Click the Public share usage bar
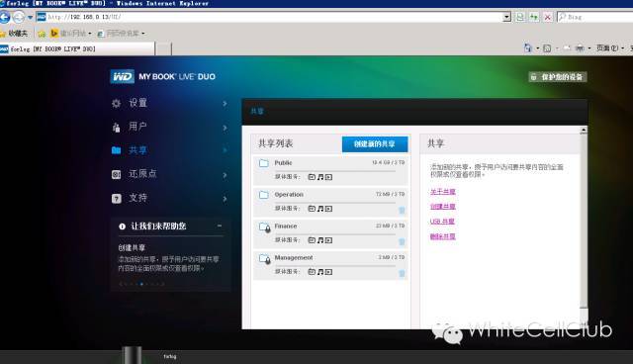Screen dimensions: 633x364 click(x=334, y=171)
